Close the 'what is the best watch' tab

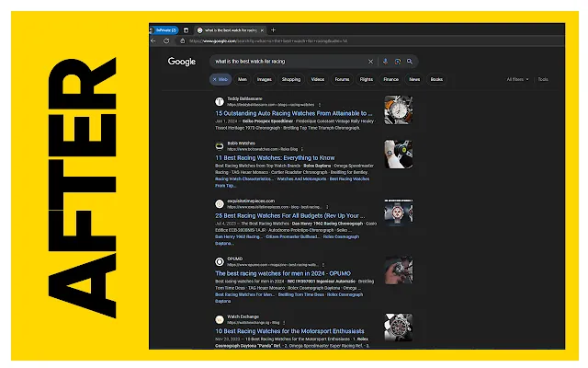click(262, 30)
